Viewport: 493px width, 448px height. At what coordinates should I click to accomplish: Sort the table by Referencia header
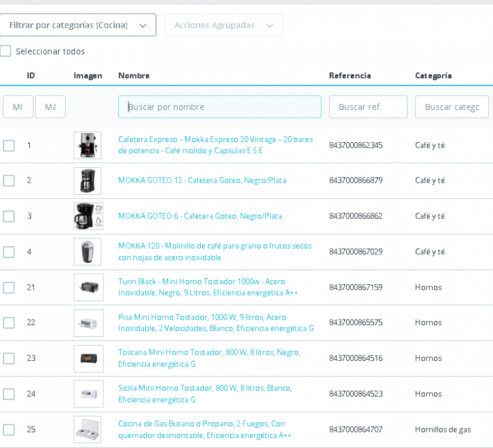pos(350,75)
